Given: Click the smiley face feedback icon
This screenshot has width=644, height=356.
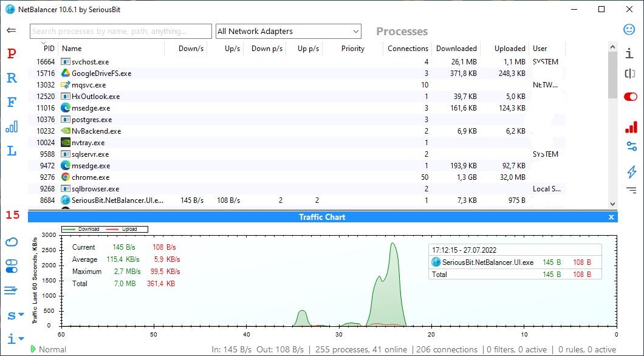Looking at the screenshot, I should click(629, 29).
